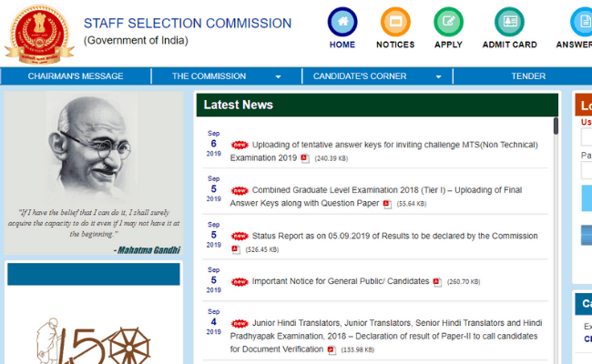Open the Chairman's Message menu item
The height and width of the screenshot is (364, 592).
[76, 76]
